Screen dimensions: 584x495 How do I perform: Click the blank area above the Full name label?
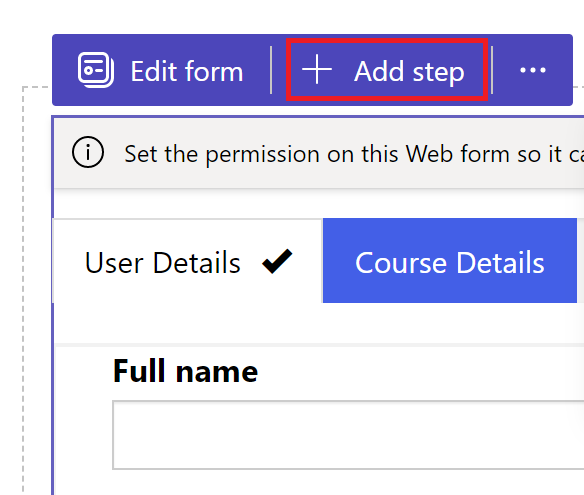tap(319, 323)
